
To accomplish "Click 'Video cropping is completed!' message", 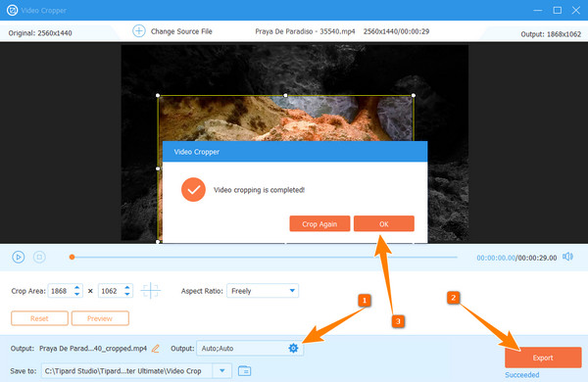I will (x=259, y=190).
